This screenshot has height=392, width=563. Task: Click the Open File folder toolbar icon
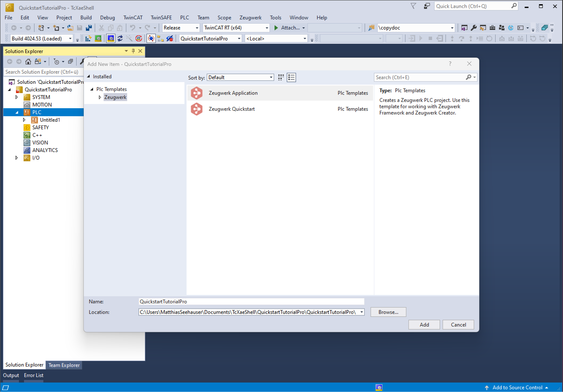70,28
